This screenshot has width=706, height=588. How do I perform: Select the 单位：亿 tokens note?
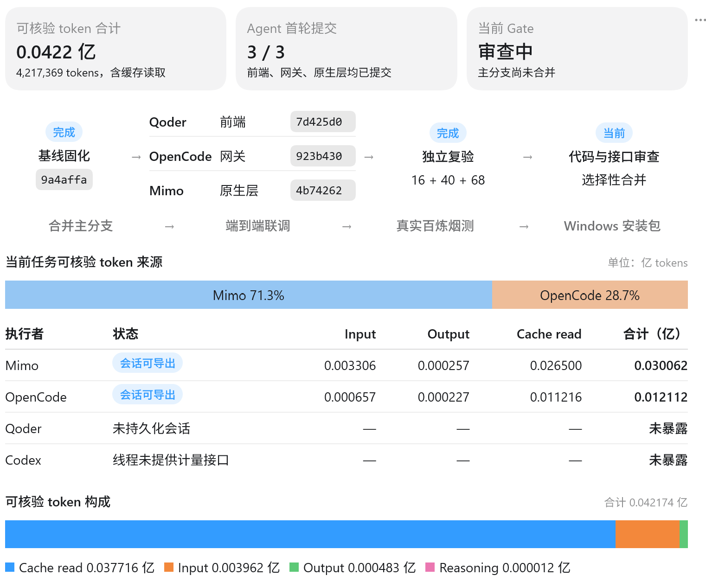pyautogui.click(x=648, y=262)
